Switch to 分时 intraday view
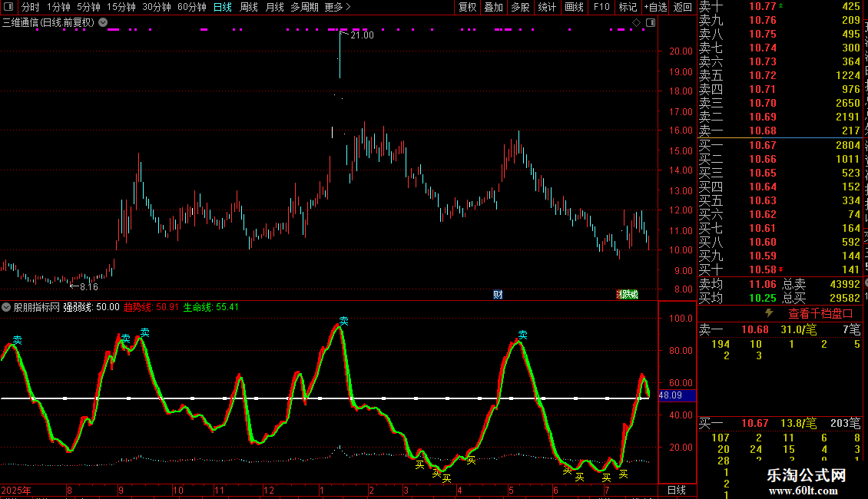Viewport: 868px width, 499px height. point(31,7)
